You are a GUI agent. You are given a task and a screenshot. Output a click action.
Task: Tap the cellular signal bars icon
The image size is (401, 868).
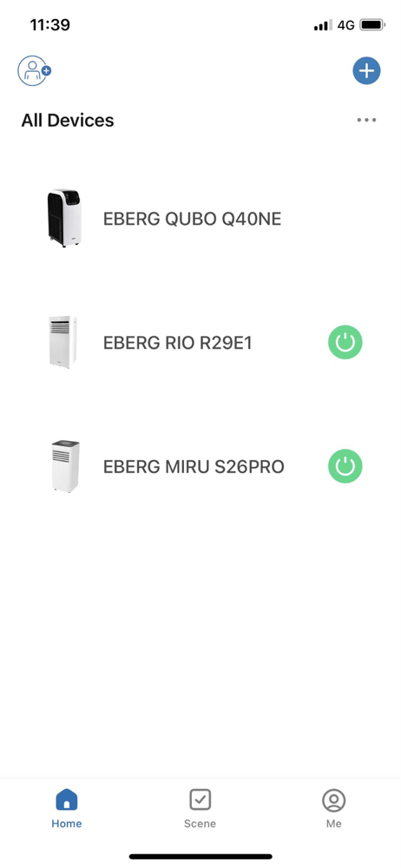point(323,25)
